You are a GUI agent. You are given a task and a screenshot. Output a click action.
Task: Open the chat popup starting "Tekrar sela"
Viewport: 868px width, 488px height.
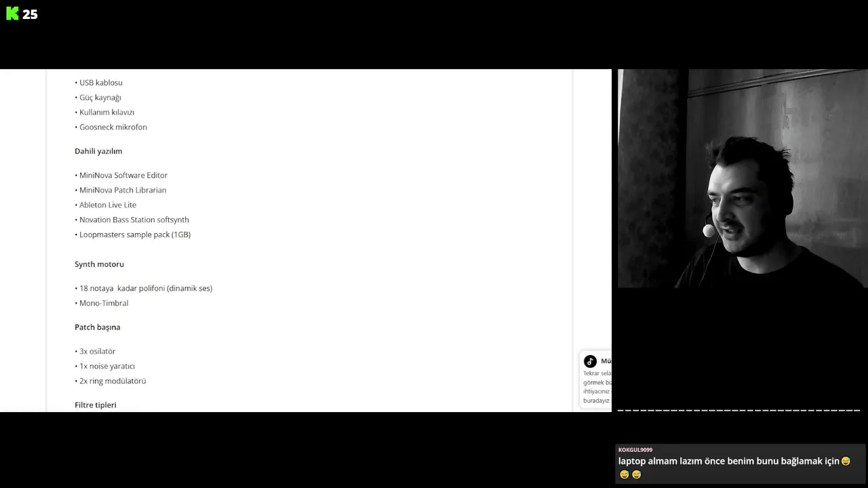click(595, 380)
